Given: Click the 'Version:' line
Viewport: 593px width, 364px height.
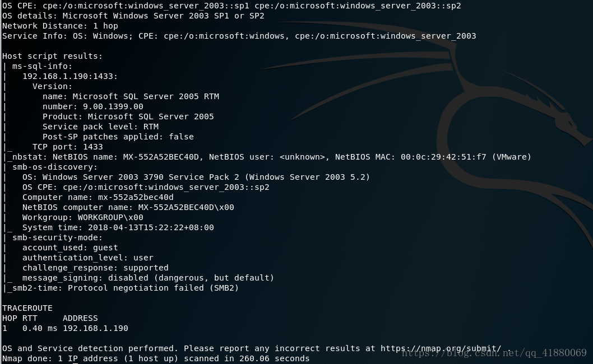Looking at the screenshot, I should click(52, 86).
